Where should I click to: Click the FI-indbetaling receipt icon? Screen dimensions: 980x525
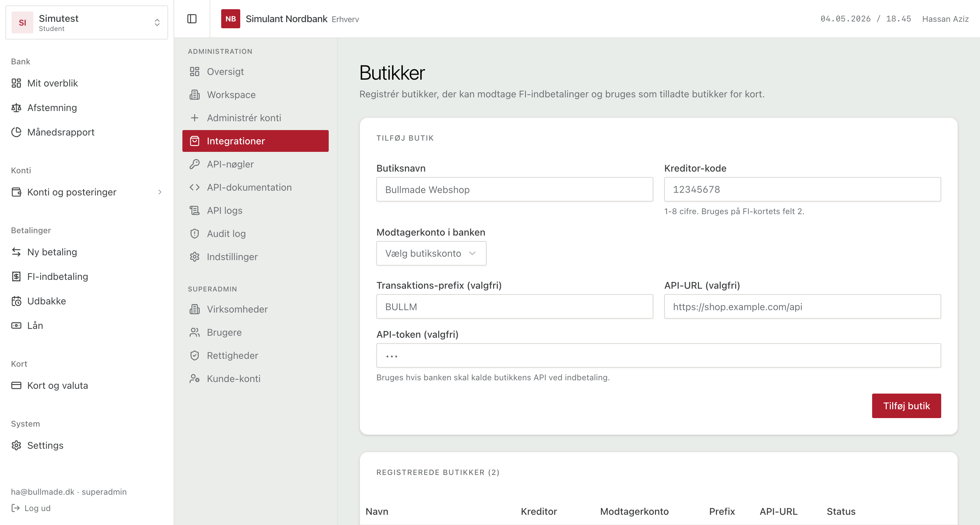[x=16, y=276]
